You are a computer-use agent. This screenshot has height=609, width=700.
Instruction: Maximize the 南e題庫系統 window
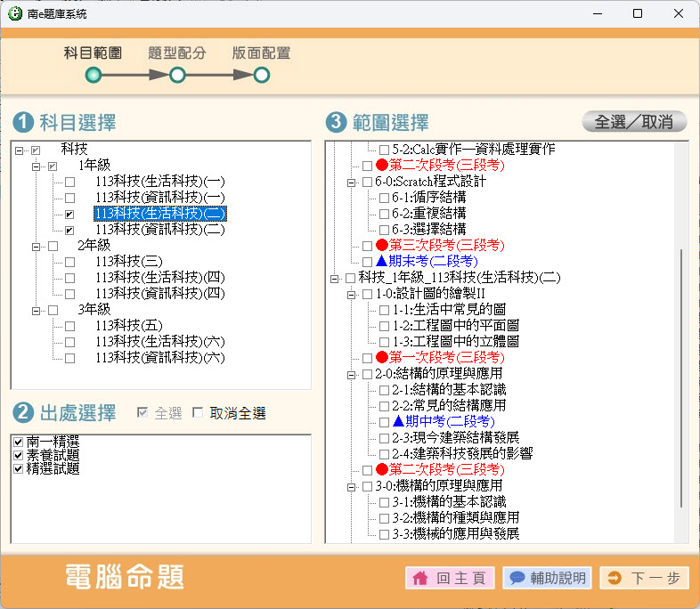click(638, 13)
